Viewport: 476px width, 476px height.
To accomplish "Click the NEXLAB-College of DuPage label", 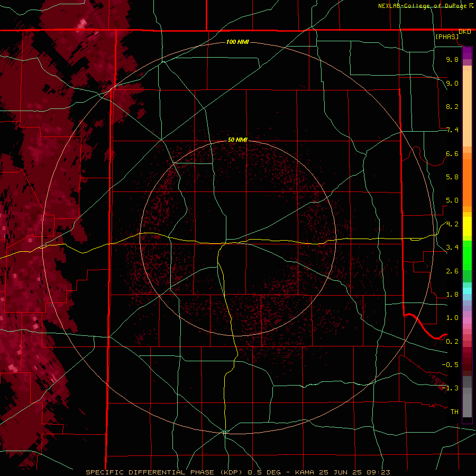I will 422,6.
